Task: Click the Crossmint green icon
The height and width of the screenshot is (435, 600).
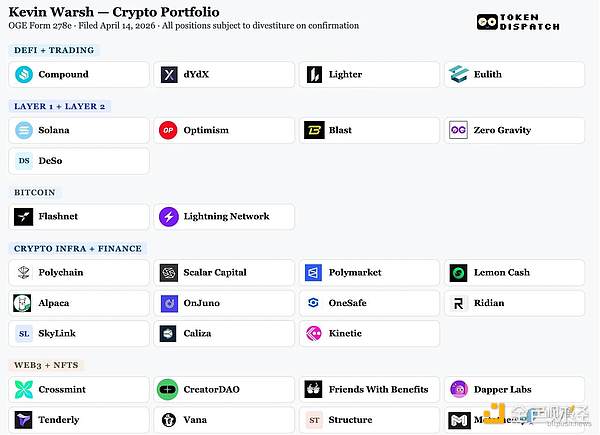Action: coord(24,389)
